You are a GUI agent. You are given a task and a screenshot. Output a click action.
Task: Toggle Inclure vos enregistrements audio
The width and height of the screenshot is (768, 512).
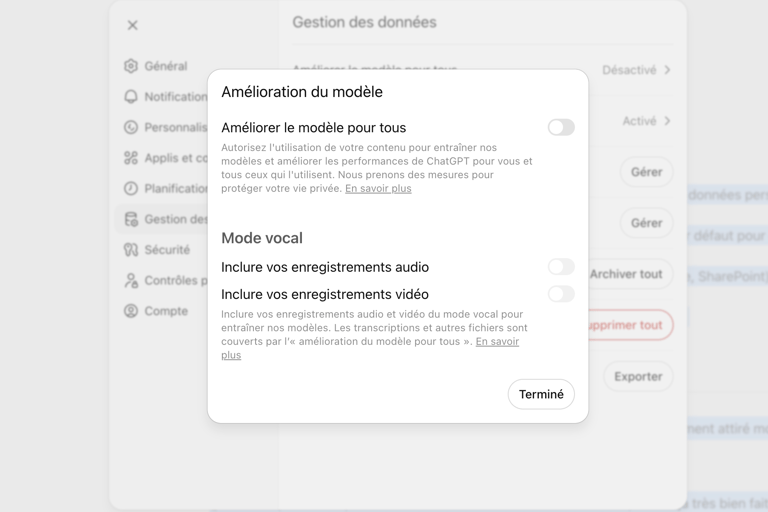[x=561, y=267]
